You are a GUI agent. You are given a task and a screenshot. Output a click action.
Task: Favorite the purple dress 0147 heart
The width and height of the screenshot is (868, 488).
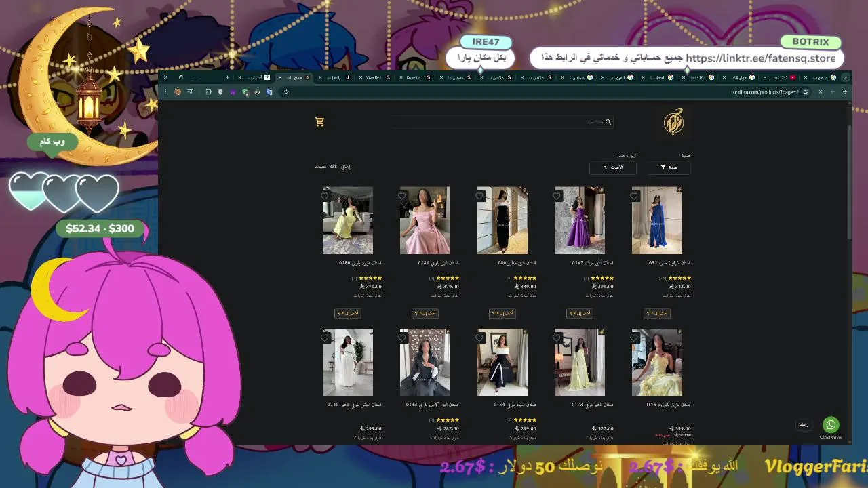557,196
